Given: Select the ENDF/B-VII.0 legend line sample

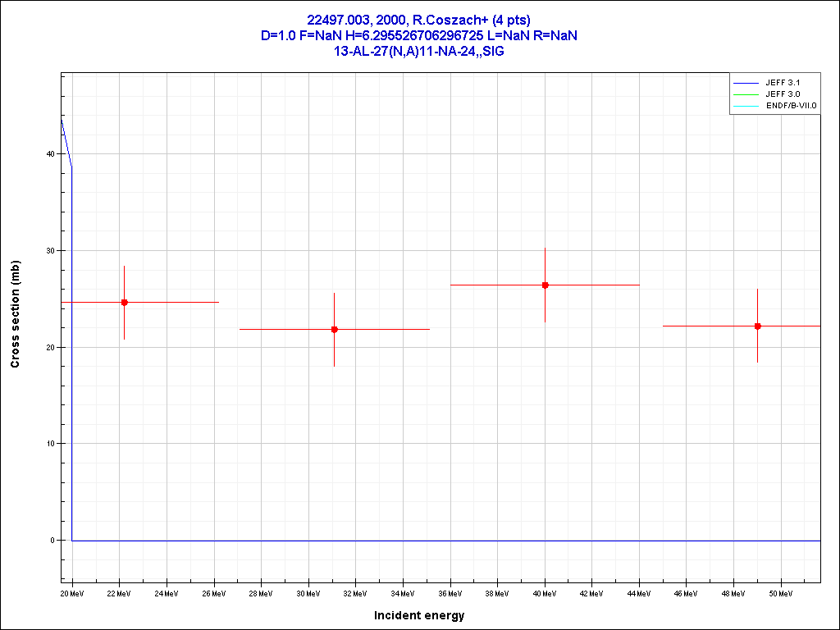Looking at the screenshot, I should 746,106.
